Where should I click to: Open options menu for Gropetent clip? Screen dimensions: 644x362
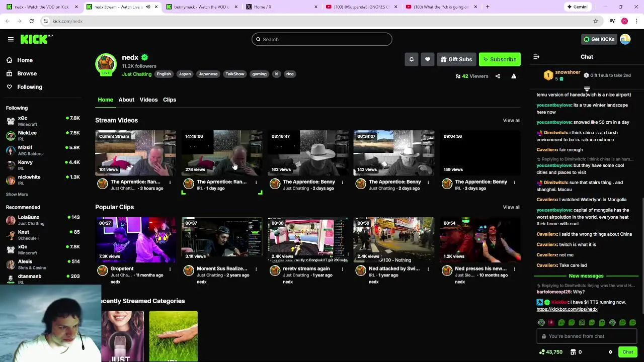tap(170, 269)
